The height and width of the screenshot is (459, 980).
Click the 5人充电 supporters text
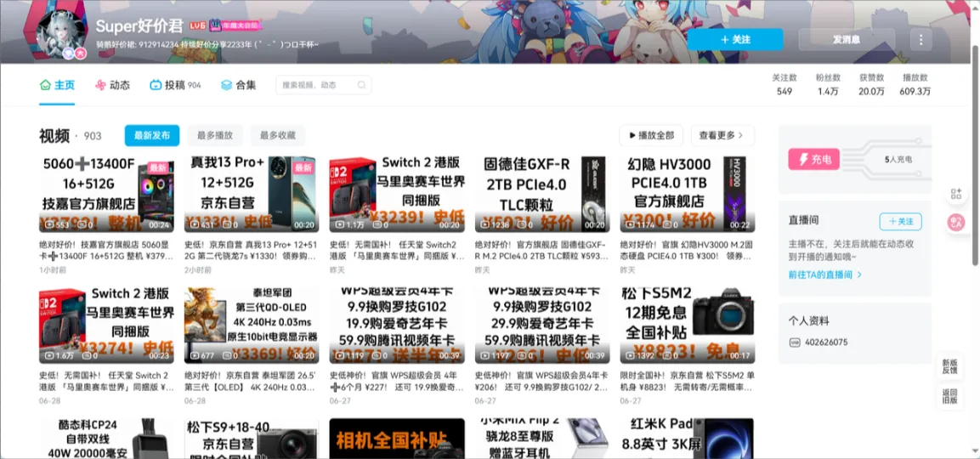pos(898,160)
